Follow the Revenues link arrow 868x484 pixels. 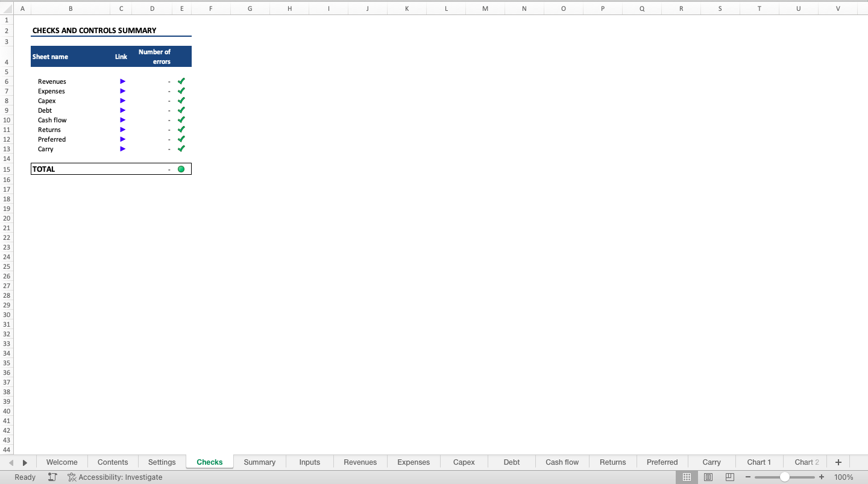tap(122, 81)
